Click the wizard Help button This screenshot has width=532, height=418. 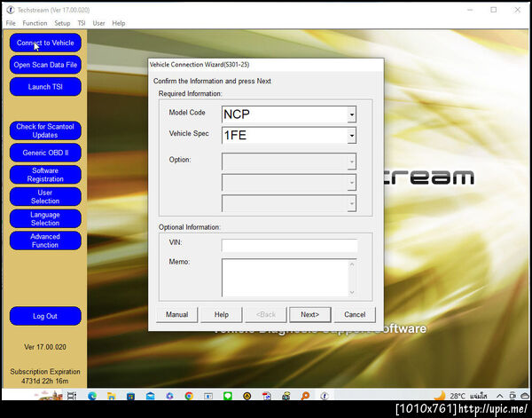tap(221, 315)
